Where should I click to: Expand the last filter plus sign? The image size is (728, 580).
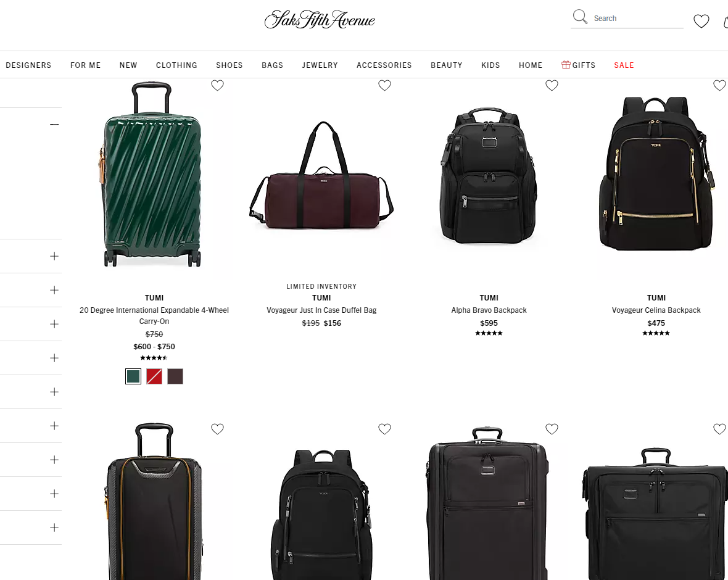tap(54, 528)
